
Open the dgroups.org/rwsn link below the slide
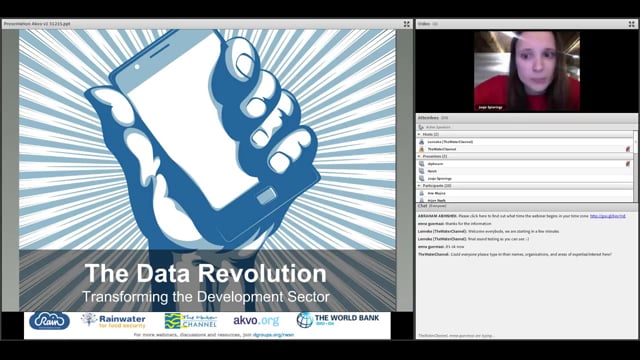click(273, 335)
